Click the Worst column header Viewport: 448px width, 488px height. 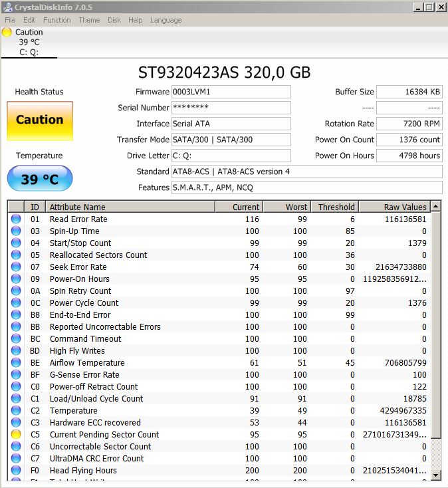click(287, 207)
